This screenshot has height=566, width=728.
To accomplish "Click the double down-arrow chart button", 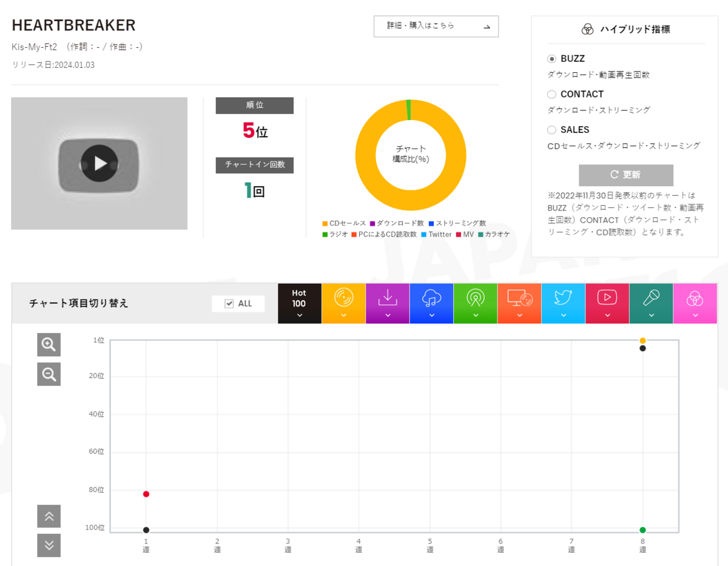I will click(49, 545).
